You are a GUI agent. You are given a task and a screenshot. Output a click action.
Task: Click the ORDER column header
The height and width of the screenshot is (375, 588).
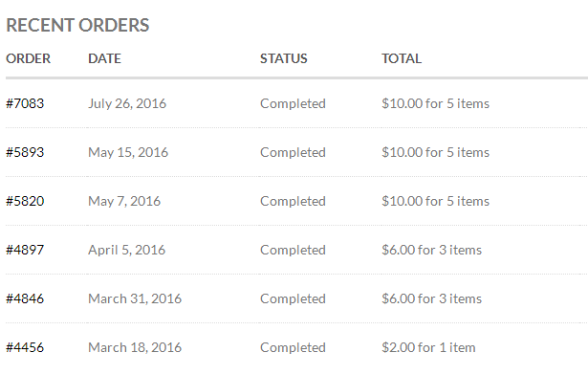click(x=28, y=58)
